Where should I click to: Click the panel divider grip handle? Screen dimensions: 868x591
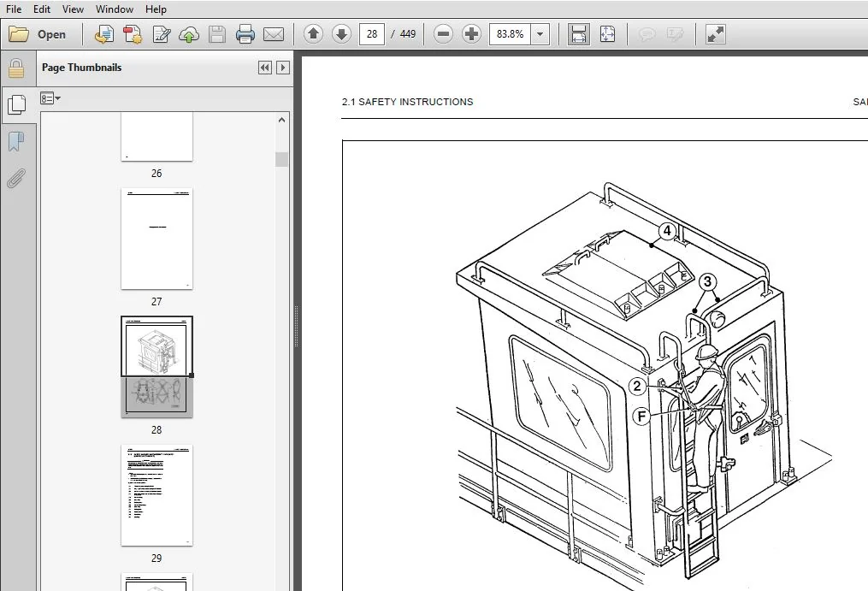click(x=297, y=326)
